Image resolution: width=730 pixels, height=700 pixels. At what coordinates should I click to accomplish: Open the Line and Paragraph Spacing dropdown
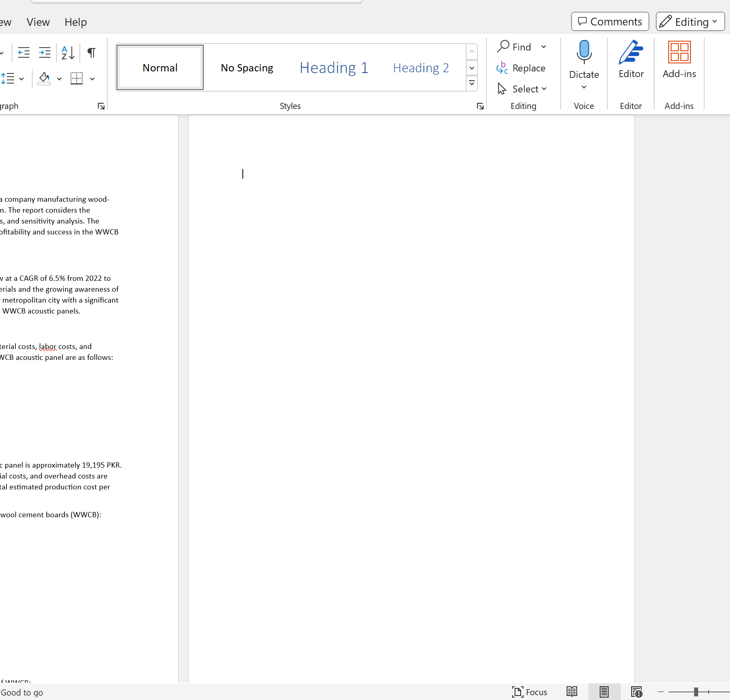coord(13,79)
